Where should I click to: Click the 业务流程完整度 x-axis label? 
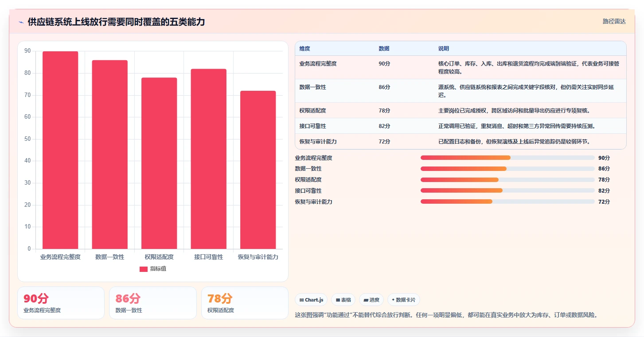(60, 257)
